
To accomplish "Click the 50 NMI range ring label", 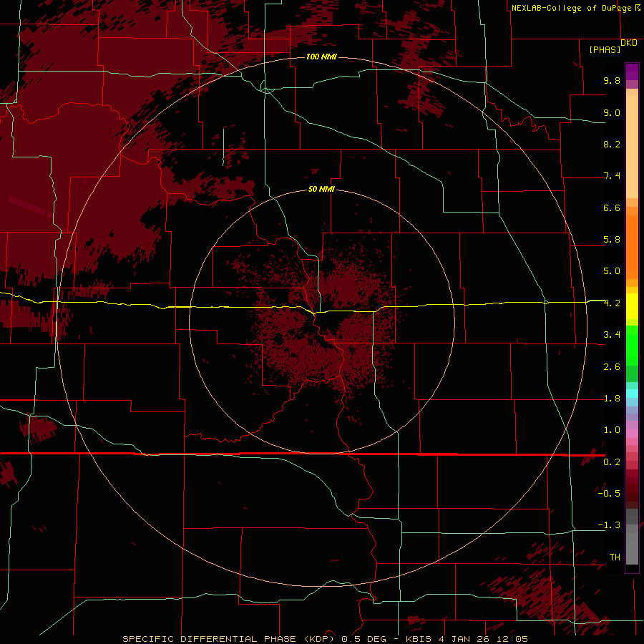I will pyautogui.click(x=321, y=189).
